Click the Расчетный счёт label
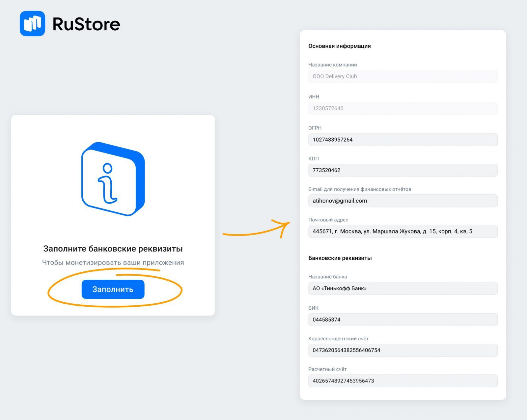This screenshot has height=420, width=527. (328, 370)
